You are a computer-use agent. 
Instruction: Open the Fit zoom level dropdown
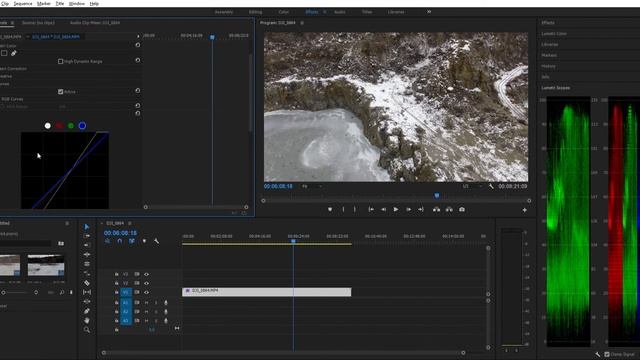pos(312,187)
